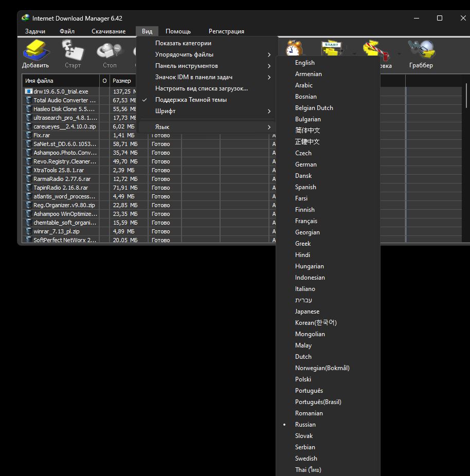The image size is (470, 476).
Task: Click the archive icon of Fix.rar
Action: click(29, 135)
